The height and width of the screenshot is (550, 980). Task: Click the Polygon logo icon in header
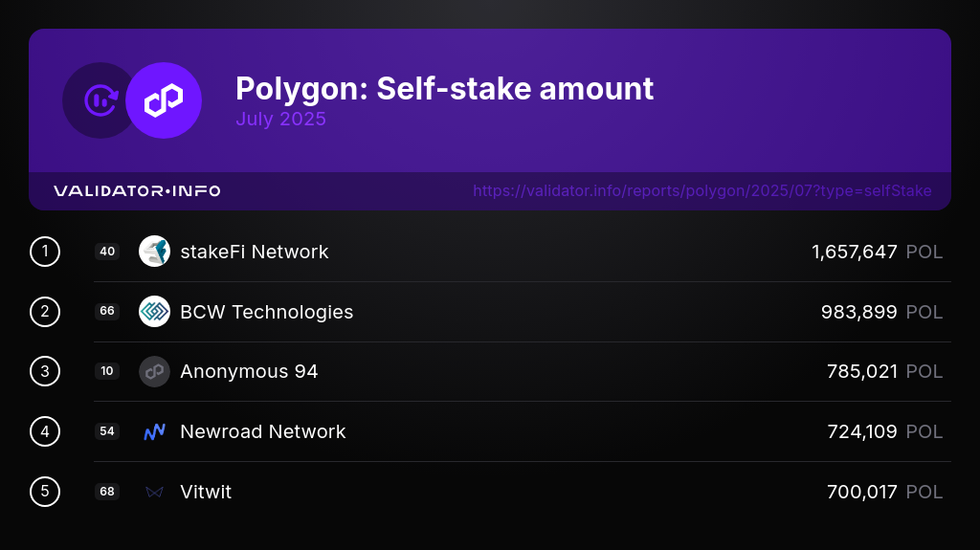(164, 100)
